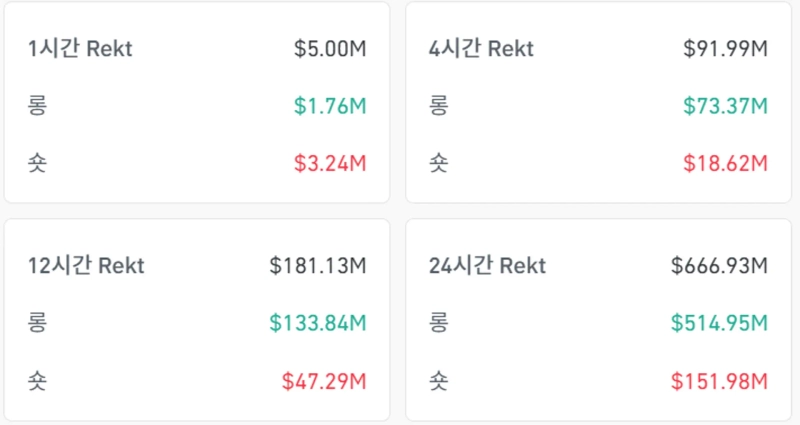
Task: Click the 12시간 Rekt heading
Action: pyautogui.click(x=87, y=266)
